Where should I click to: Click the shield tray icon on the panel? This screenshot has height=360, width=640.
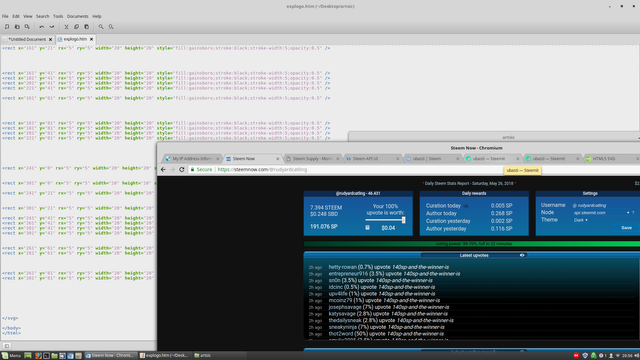coord(585,356)
